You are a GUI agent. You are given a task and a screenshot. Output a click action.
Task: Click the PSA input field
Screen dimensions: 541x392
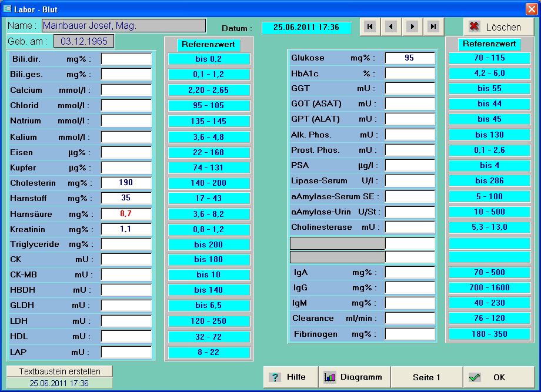point(410,165)
